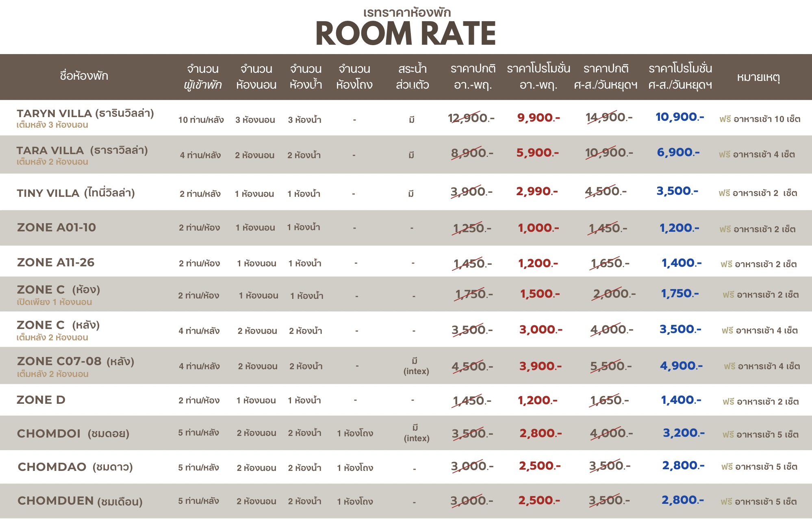
Task: Click CHOMDOI 1 ห้องโถง cell
Action: click(x=355, y=433)
